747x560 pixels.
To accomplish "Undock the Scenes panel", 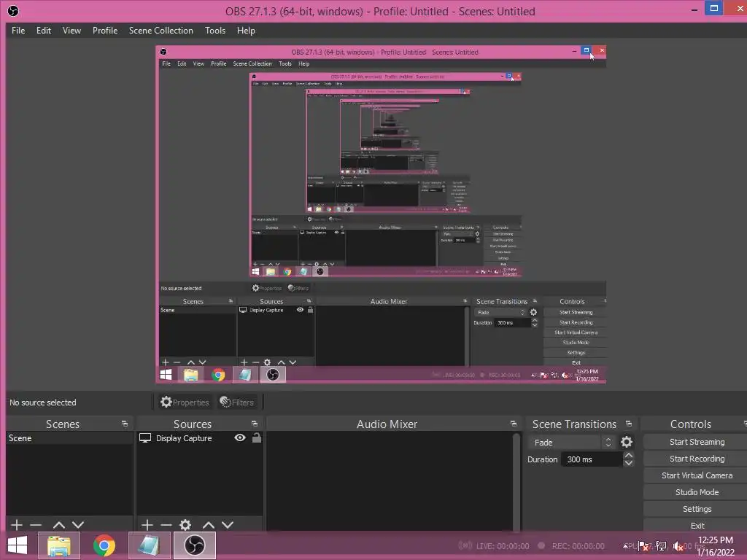I will 125,424.
